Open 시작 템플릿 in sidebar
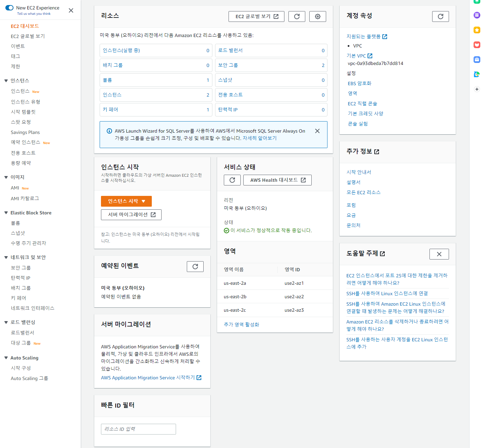Viewport: 484px width, 448px height. pos(23,112)
